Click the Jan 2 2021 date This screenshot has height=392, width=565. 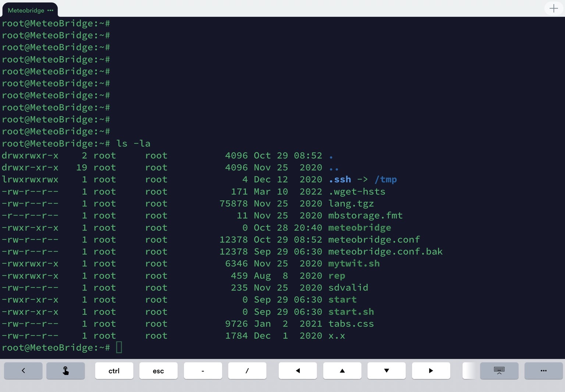288,324
